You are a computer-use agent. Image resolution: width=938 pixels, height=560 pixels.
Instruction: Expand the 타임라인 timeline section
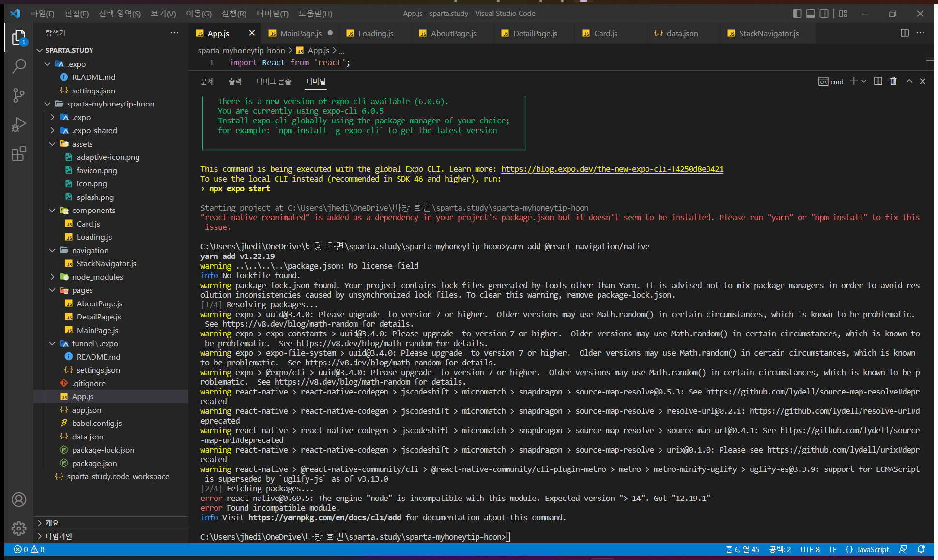pos(111,536)
